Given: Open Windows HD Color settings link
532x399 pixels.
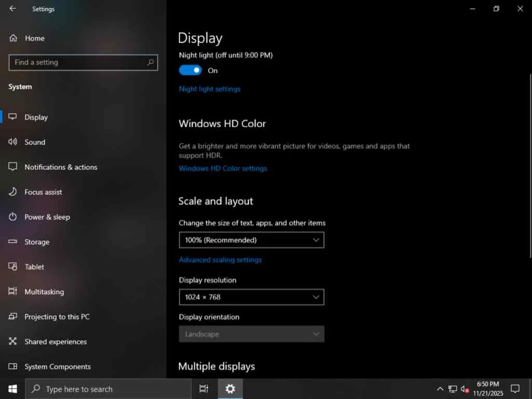Looking at the screenshot, I should 222,168.
